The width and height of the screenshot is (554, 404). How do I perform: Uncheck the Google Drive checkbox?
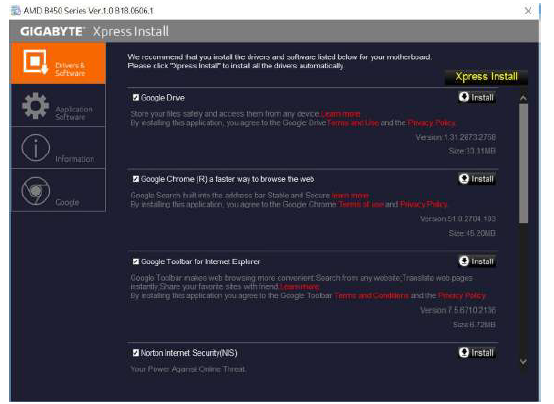[x=136, y=98]
